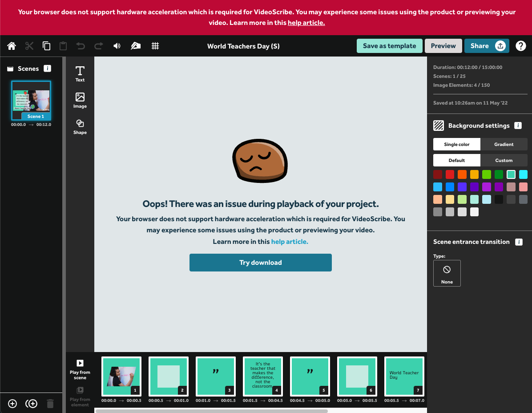Click the Undo arrow icon

[80, 45]
